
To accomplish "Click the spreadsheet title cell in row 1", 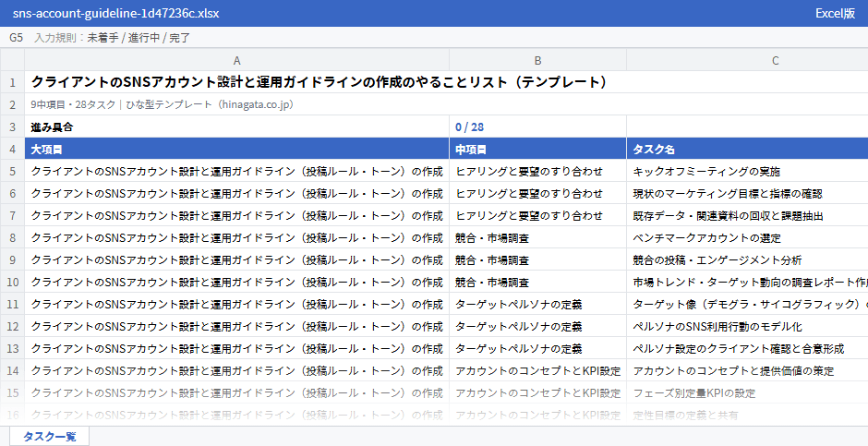I will click(446, 82).
